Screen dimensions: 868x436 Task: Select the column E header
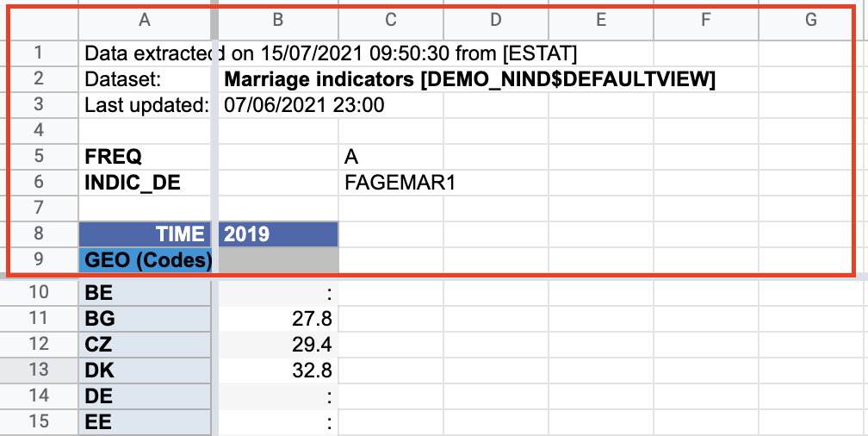tap(600, 20)
